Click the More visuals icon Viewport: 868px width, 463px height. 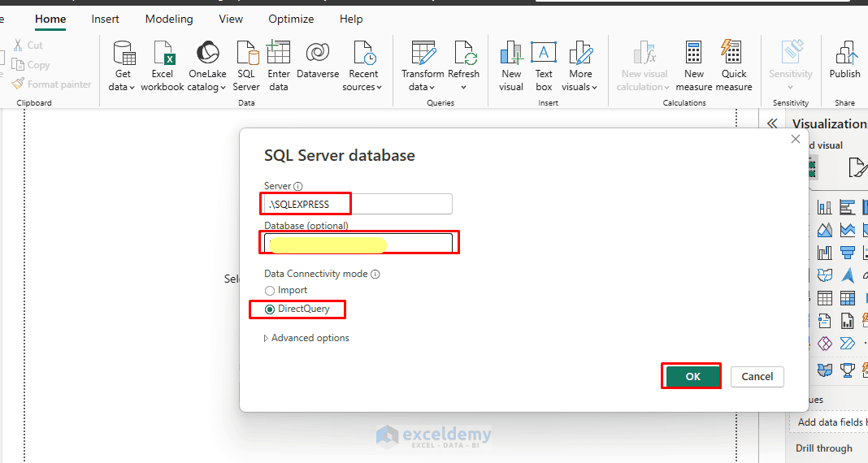(x=581, y=53)
